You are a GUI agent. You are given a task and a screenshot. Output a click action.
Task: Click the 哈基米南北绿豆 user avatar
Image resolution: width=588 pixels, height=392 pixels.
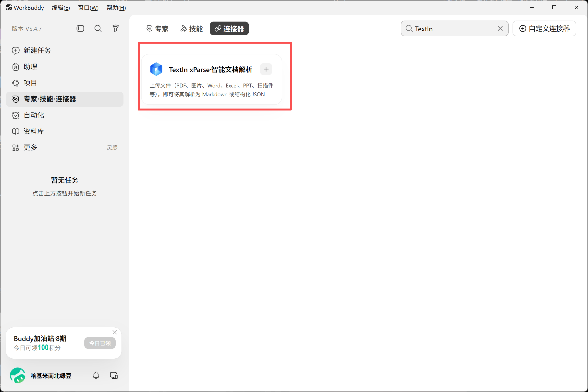[17, 376]
